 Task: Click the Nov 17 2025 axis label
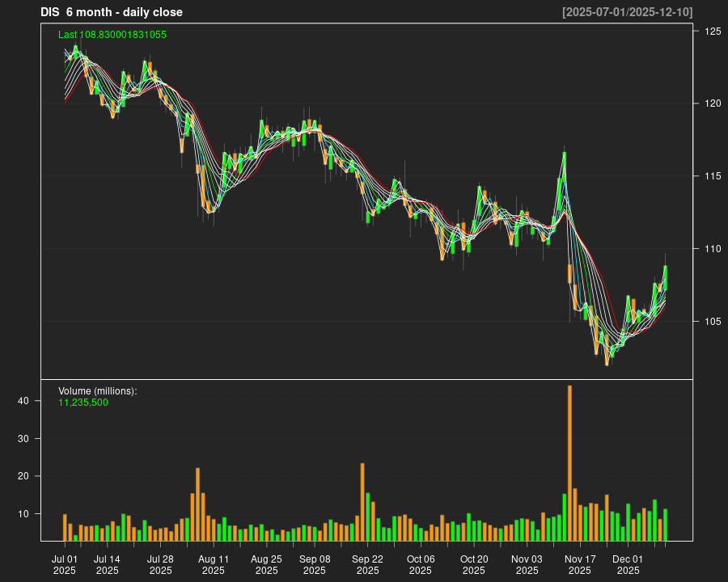click(580, 563)
